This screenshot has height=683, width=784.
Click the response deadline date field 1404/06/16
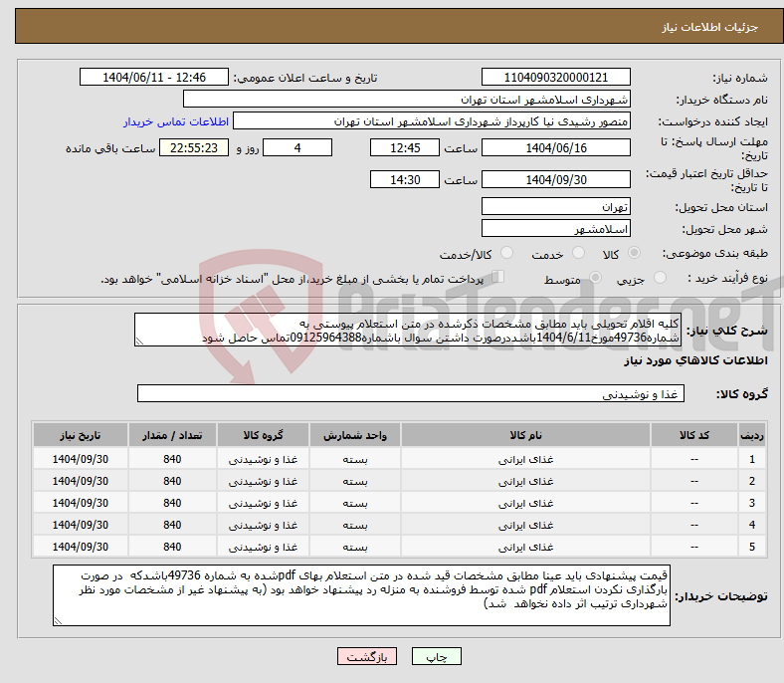tap(555, 147)
